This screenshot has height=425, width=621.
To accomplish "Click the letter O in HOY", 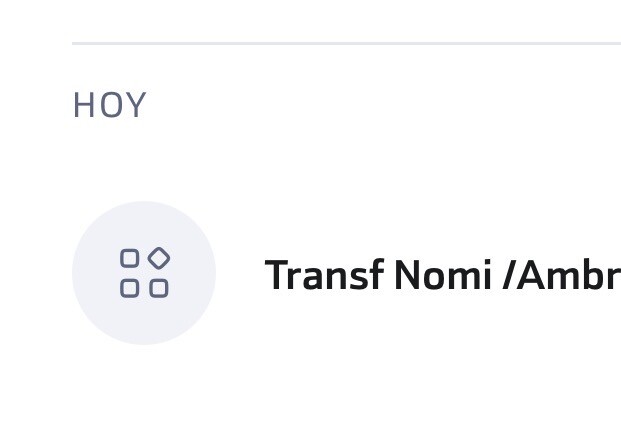I will 110,105.
